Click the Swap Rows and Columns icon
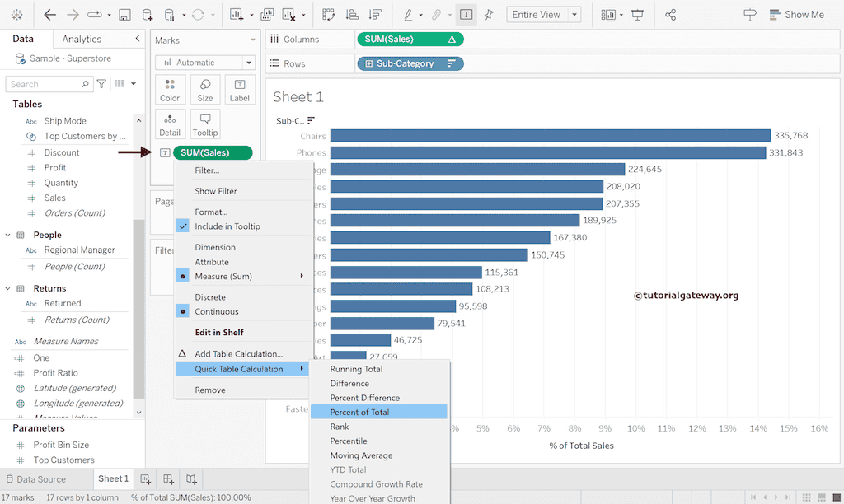 [329, 15]
